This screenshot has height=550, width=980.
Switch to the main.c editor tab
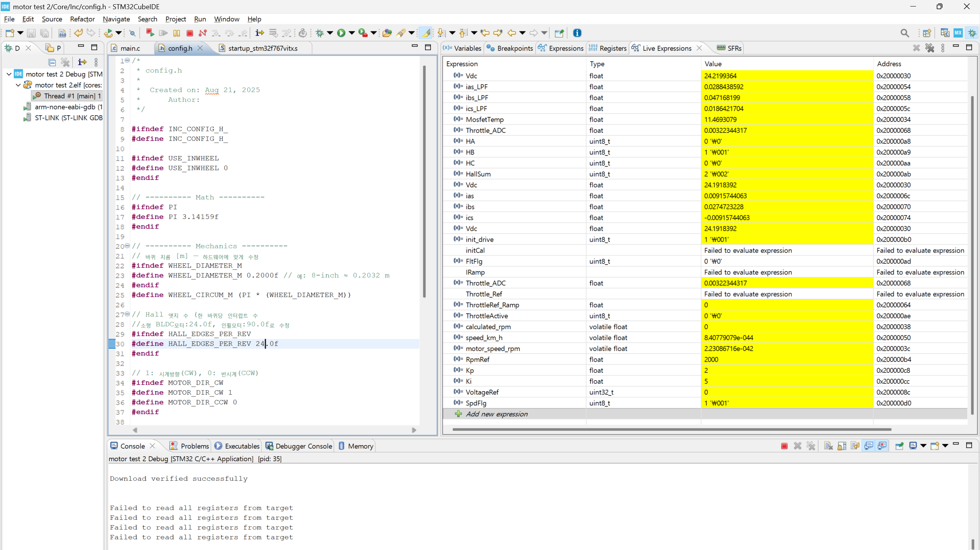130,48
